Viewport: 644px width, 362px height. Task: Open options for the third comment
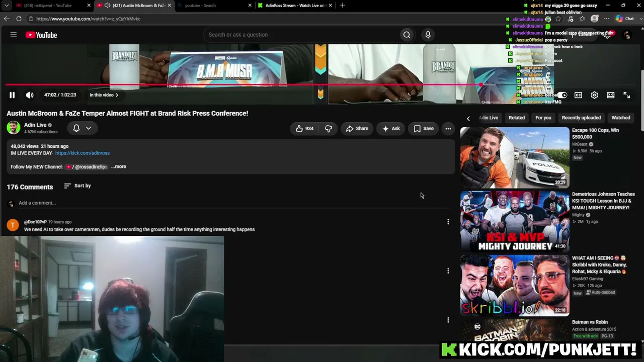[x=448, y=320]
